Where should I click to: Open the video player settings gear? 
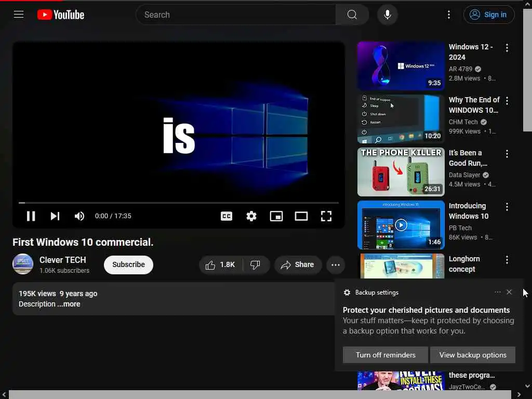[251, 216]
